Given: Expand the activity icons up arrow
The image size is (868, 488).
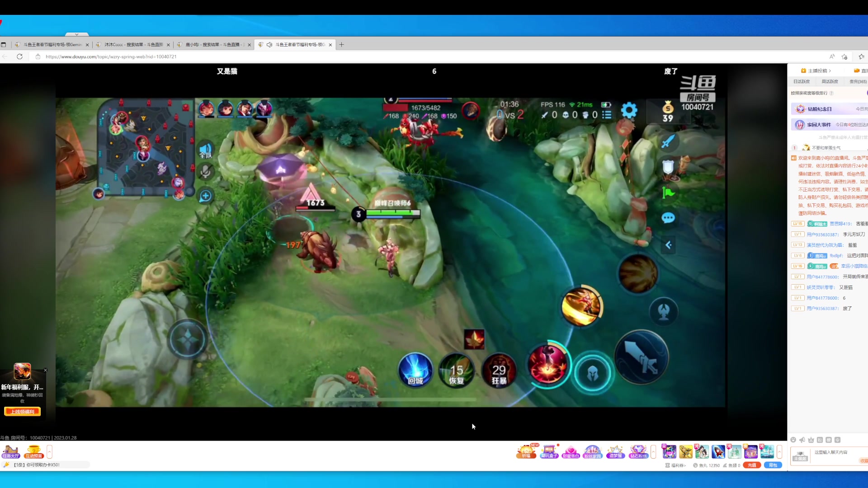Looking at the screenshot, I should pyautogui.click(x=653, y=451).
